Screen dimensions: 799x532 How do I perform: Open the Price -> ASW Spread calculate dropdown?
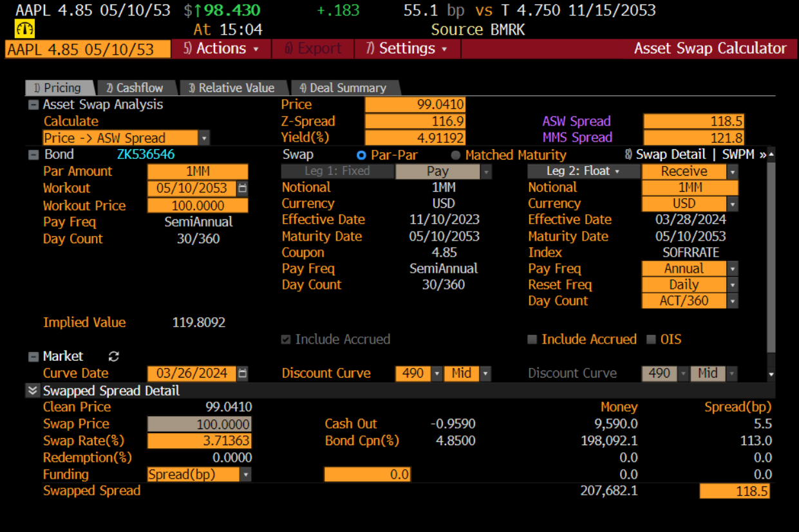point(204,138)
